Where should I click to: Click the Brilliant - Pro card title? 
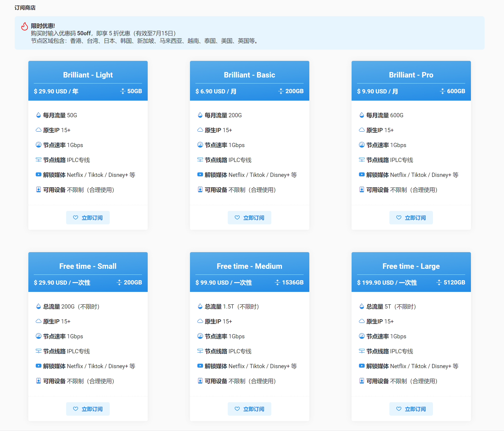(411, 75)
